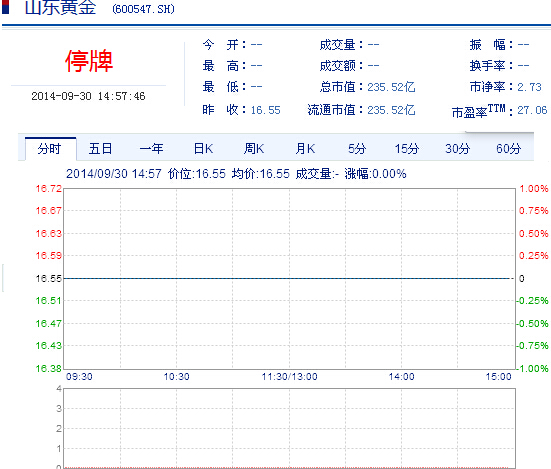Click 市盈率TTM value 27.06
551x469 pixels.
tap(532, 110)
